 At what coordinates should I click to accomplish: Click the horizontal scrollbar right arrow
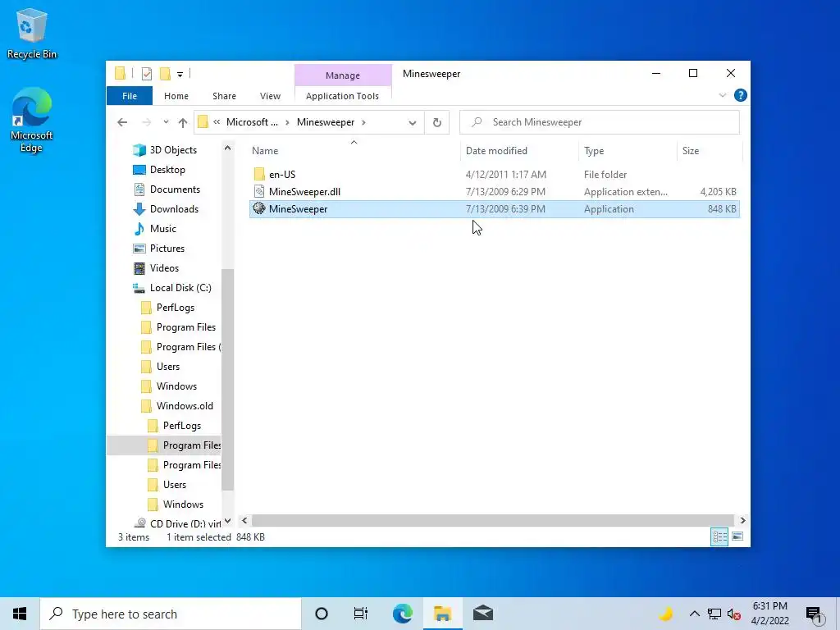coord(742,520)
